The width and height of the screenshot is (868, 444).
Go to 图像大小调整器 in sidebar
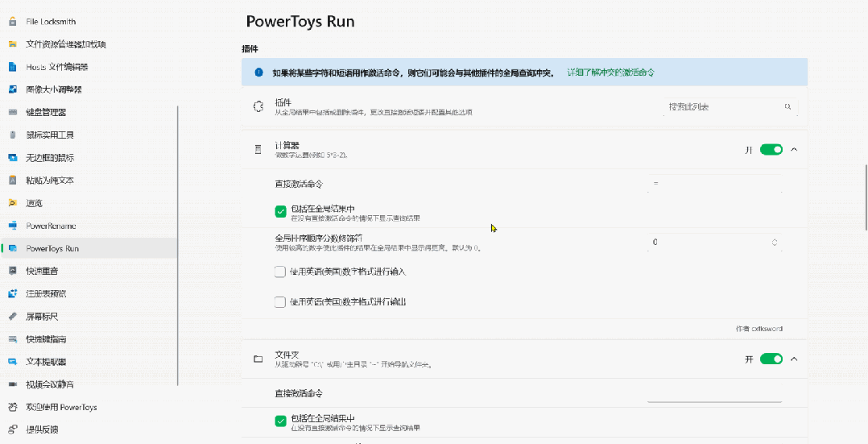(89, 89)
